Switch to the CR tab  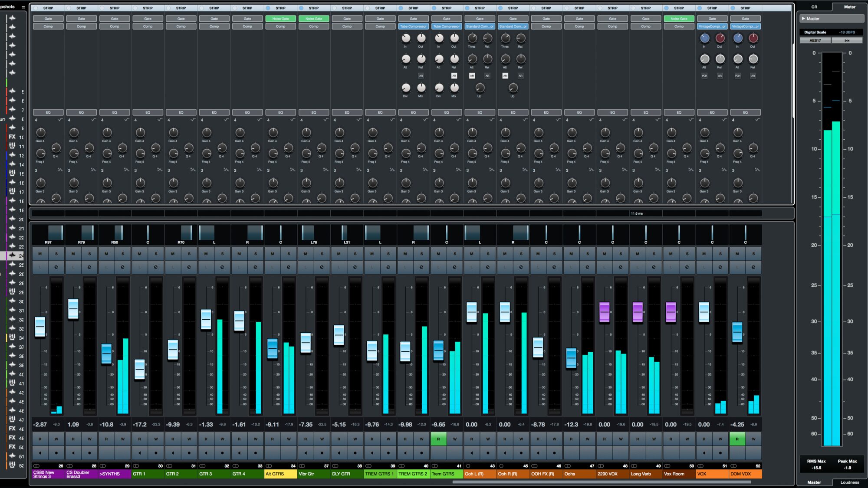(815, 7)
